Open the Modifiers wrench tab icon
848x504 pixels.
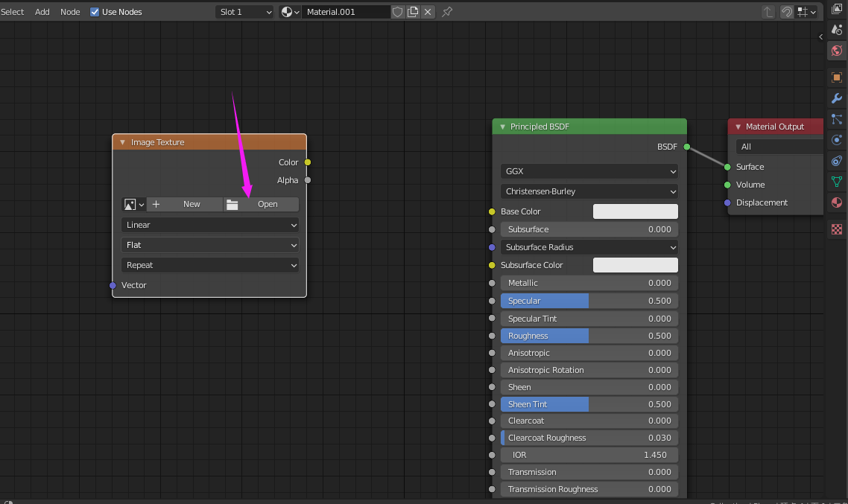coord(837,98)
